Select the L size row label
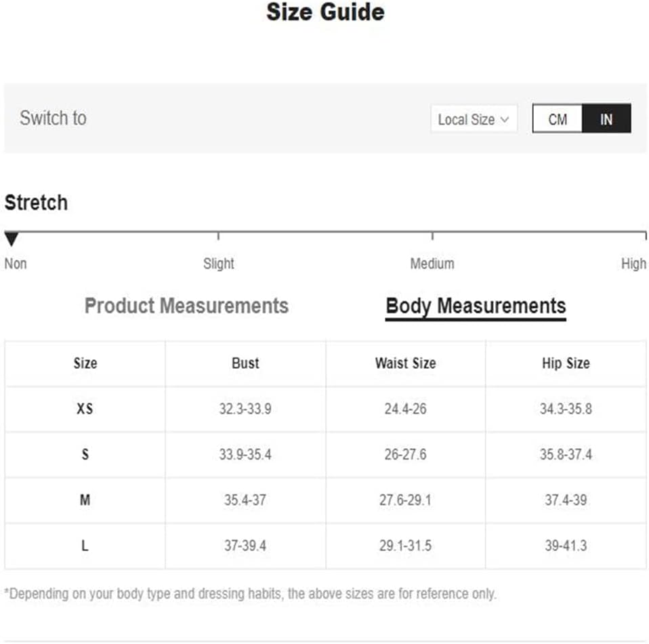649x644 pixels. (x=85, y=546)
